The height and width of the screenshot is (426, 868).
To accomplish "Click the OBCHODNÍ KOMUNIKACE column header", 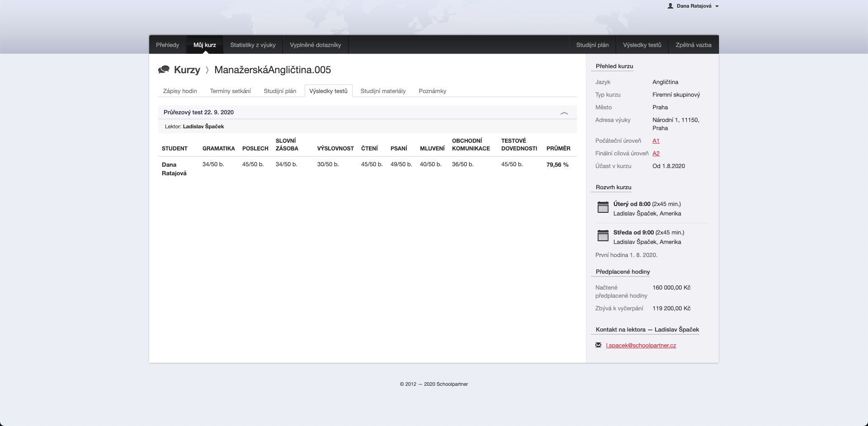I will pyautogui.click(x=471, y=145).
